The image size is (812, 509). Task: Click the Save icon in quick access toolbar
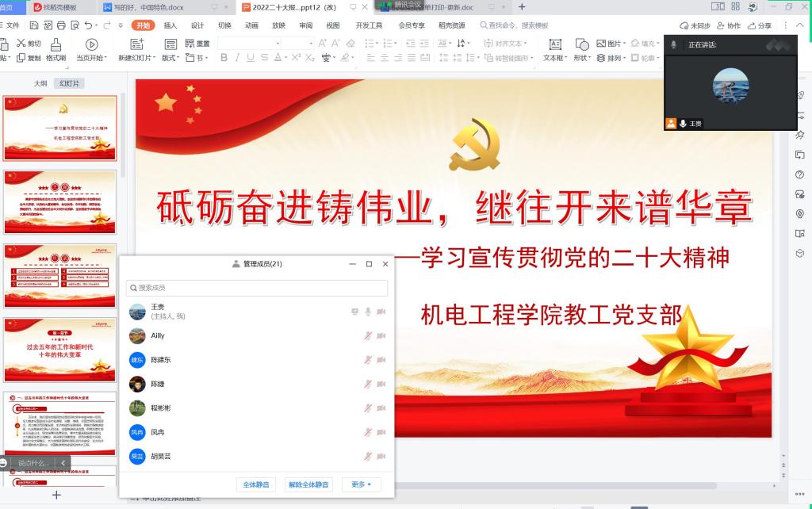pyautogui.click(x=34, y=25)
